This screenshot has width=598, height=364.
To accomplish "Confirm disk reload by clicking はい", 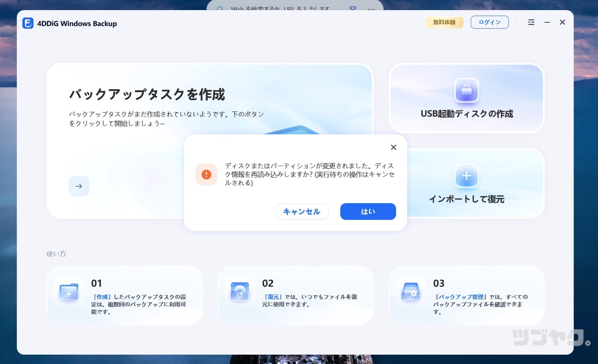I will [x=368, y=211].
